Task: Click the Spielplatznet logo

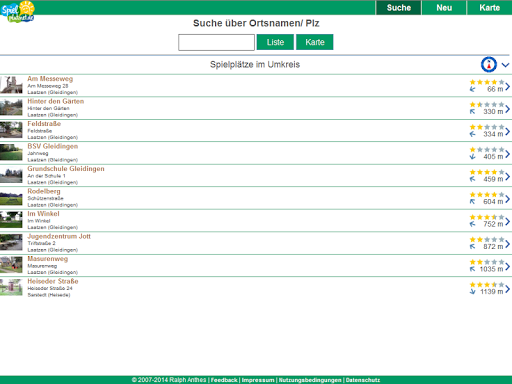Action: 18,11
